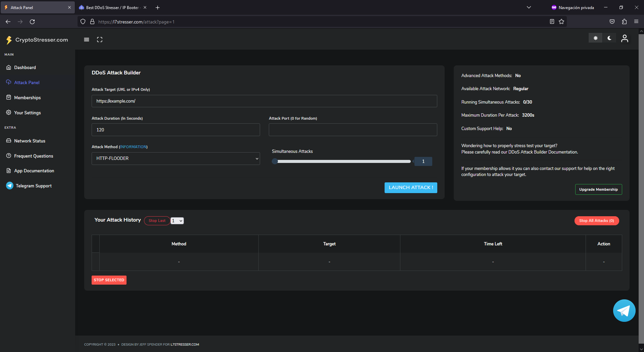The image size is (644, 352).
Task: Click the tracking protection shield icon
Action: [x=83, y=22]
